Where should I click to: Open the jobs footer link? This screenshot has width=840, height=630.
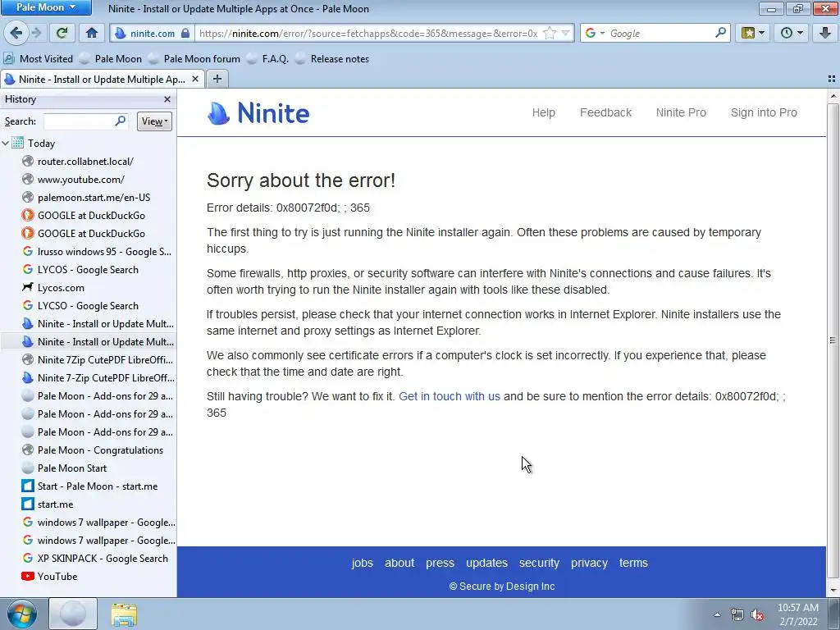coord(362,563)
